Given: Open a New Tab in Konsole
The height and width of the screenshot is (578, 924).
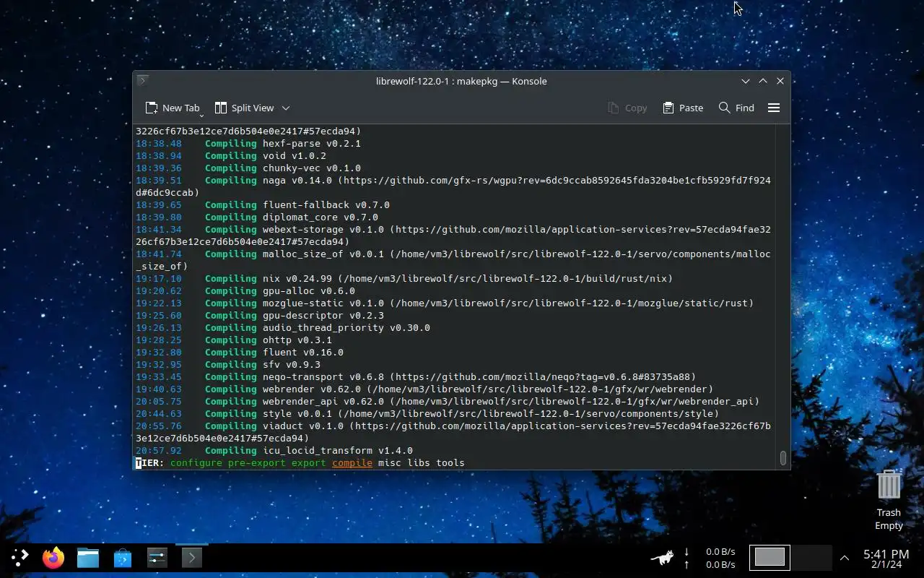Looking at the screenshot, I should (172, 108).
